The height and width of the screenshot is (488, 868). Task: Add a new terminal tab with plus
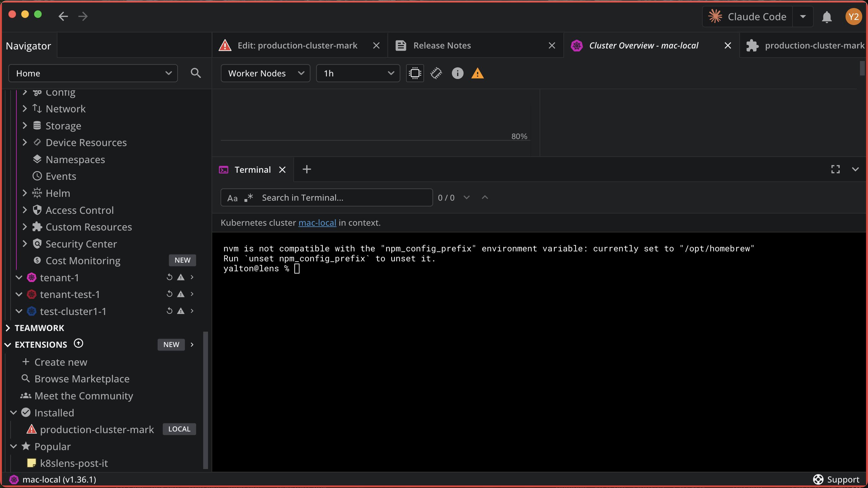pyautogui.click(x=307, y=169)
